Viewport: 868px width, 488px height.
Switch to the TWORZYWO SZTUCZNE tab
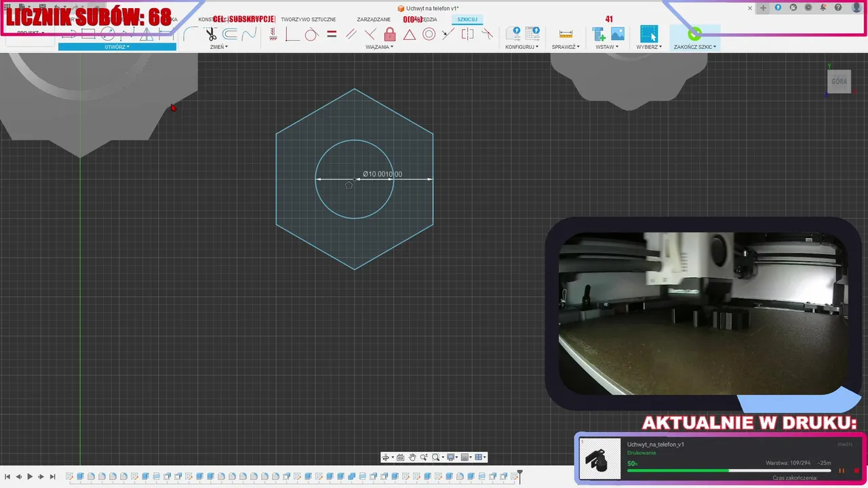[x=309, y=20]
